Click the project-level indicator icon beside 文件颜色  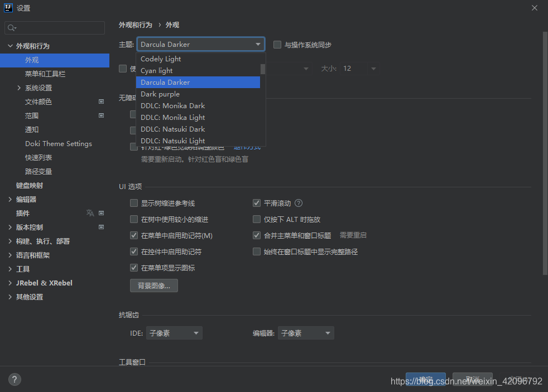tap(101, 101)
